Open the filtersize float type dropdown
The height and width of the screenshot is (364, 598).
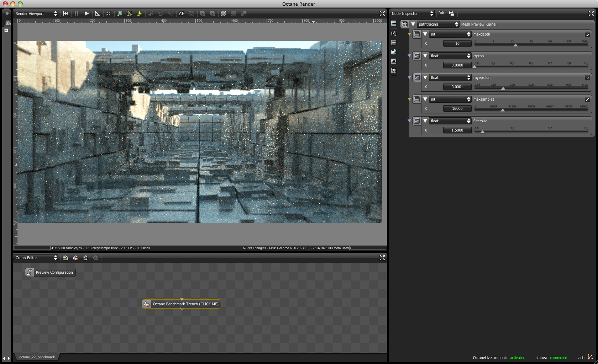coord(450,121)
